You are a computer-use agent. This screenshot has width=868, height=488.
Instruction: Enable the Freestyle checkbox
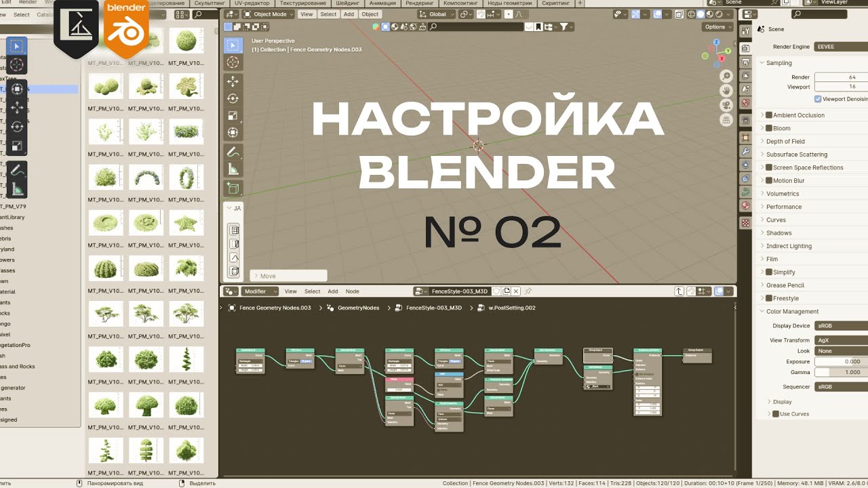pos(769,298)
